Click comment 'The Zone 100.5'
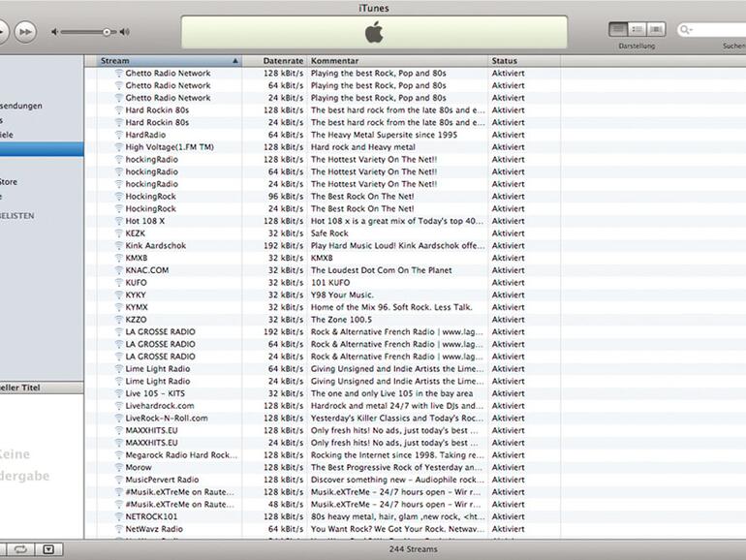The width and height of the screenshot is (746, 560). [x=341, y=320]
